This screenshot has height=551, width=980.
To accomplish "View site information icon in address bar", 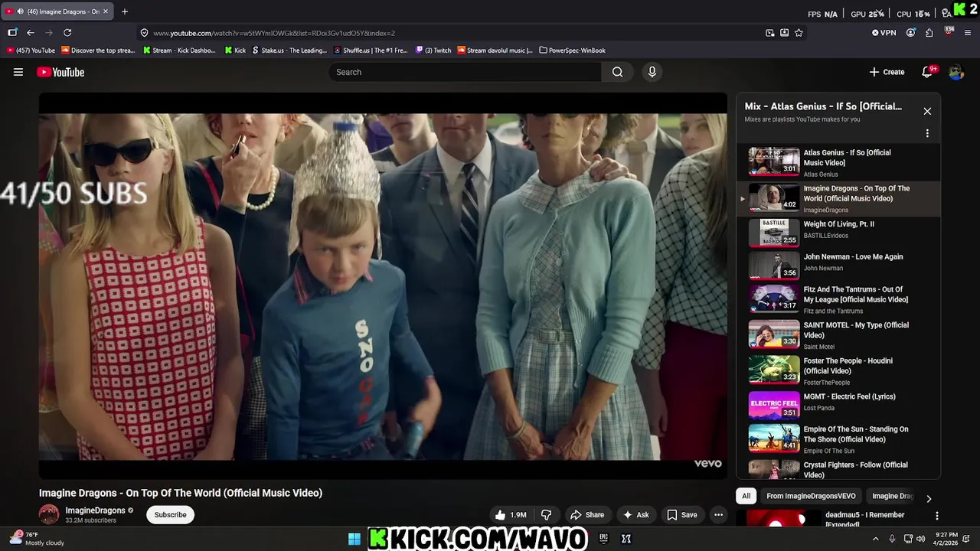I will tap(144, 33).
